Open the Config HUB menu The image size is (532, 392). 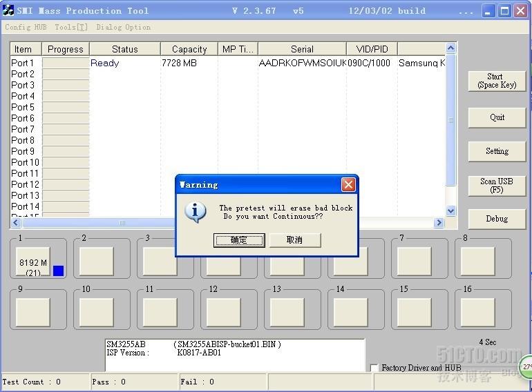[x=26, y=27]
